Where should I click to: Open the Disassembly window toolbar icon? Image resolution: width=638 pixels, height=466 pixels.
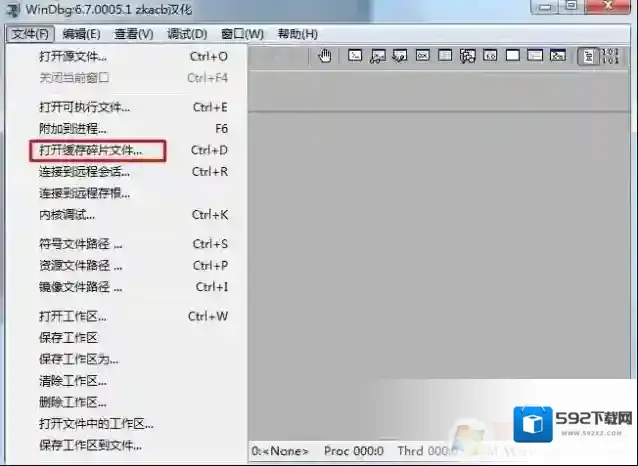[x=489, y=56]
